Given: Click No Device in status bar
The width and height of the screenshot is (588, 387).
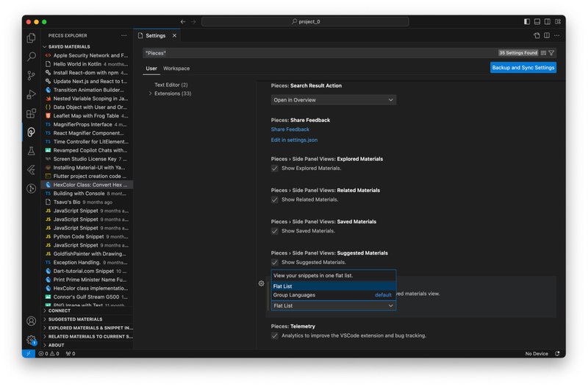Looking at the screenshot, I should pos(537,354).
